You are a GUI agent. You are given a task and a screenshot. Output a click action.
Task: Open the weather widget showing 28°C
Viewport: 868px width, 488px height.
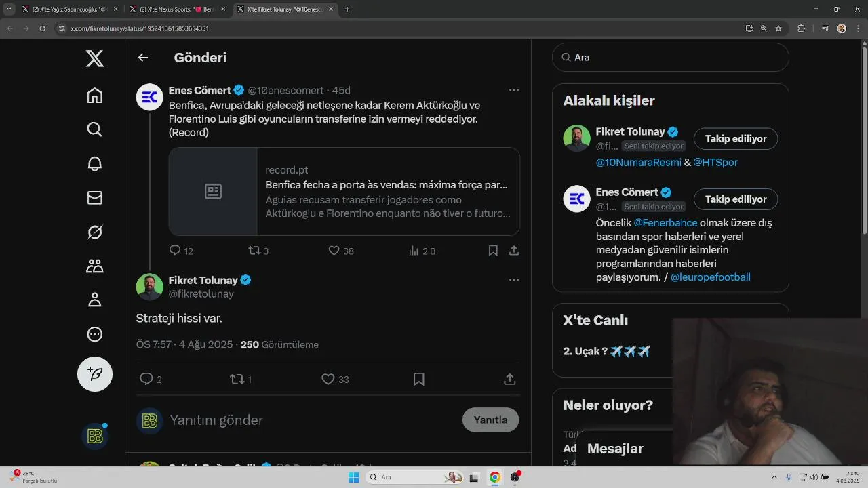coord(33,476)
